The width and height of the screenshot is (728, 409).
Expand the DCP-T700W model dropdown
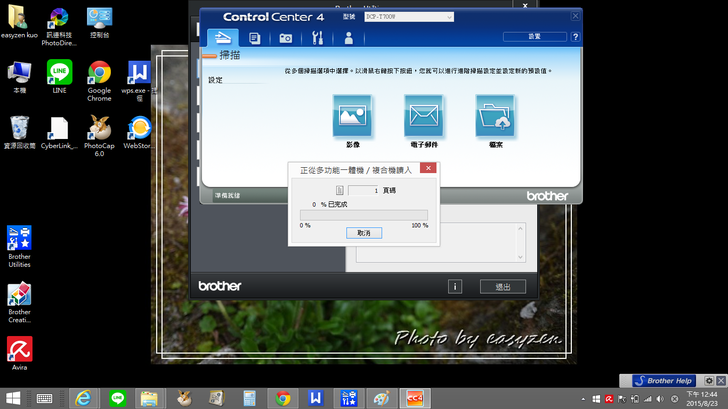pos(409,17)
